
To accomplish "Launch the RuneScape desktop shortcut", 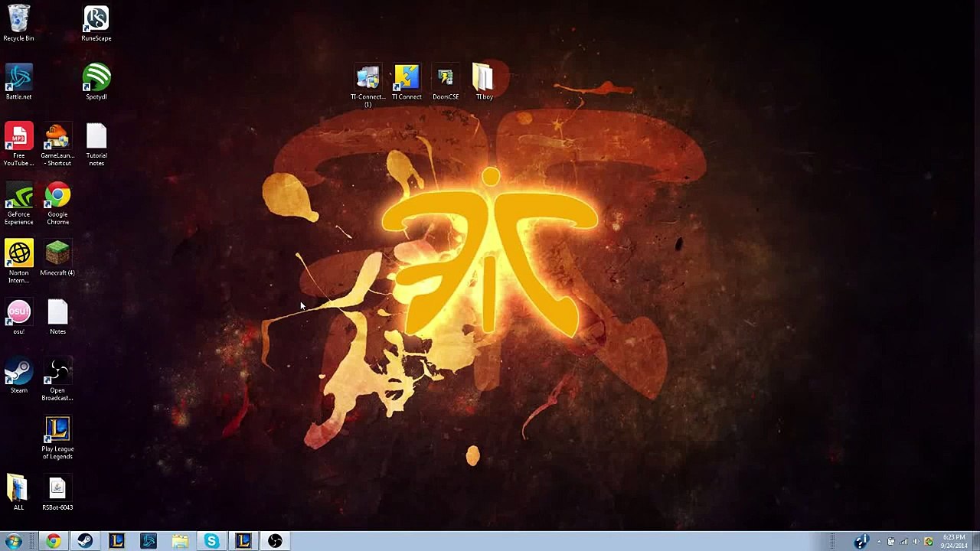I will pyautogui.click(x=96, y=24).
